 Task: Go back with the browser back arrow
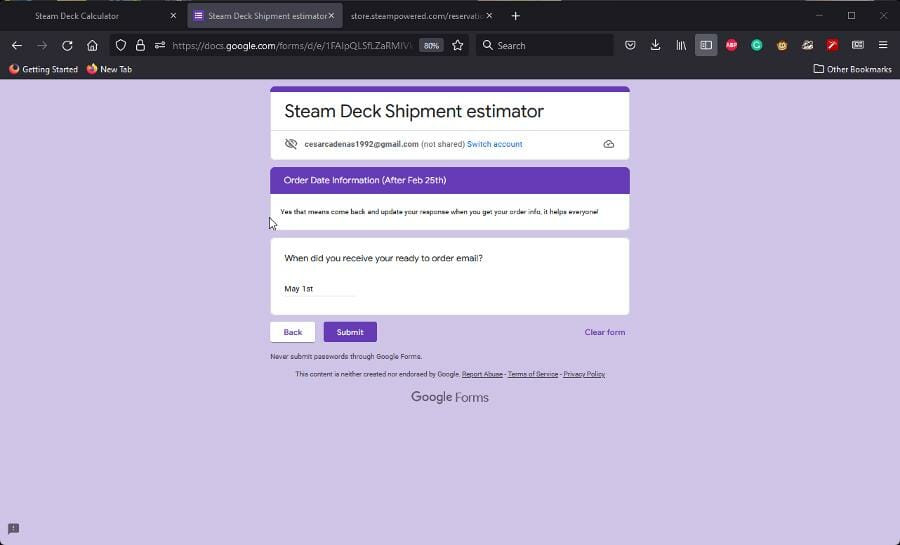(x=17, y=45)
